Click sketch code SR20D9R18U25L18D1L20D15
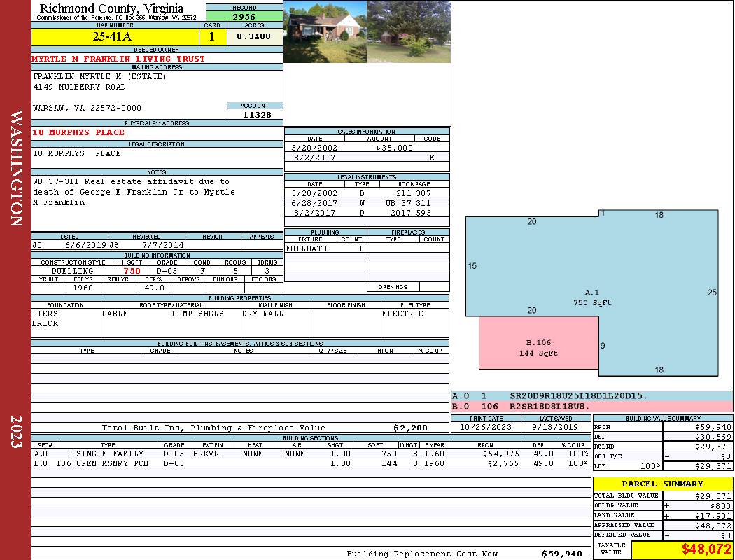735x560 pixels. pos(578,396)
